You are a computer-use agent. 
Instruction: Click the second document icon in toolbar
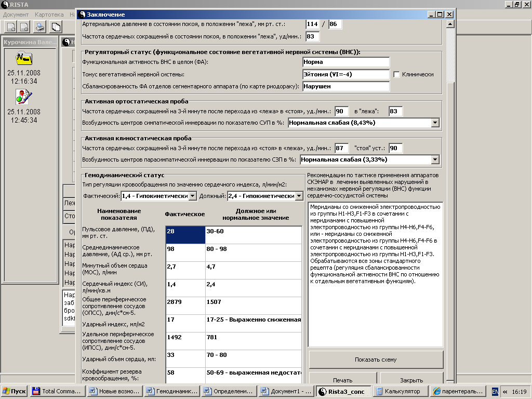coord(25,27)
